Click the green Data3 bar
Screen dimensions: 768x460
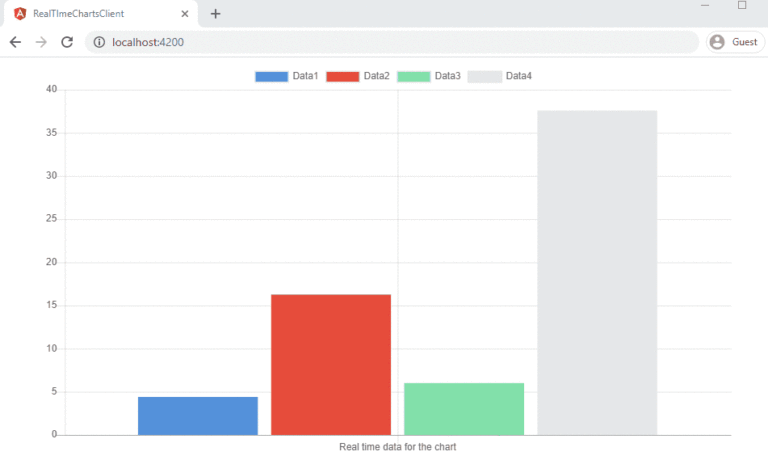pyautogui.click(x=464, y=409)
